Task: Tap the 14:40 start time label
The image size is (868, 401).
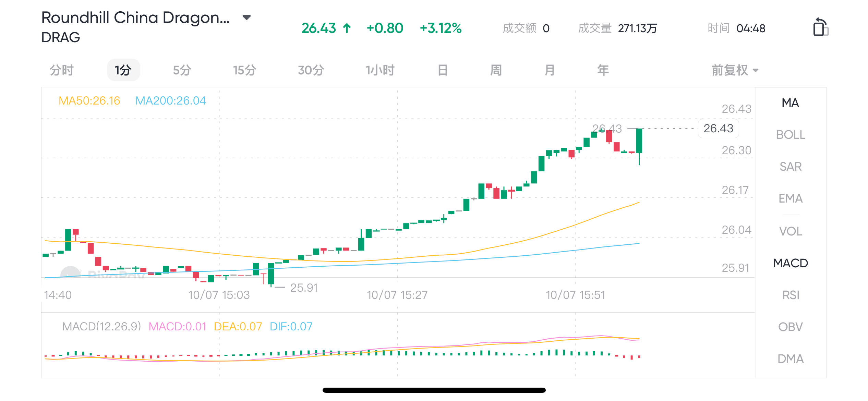Action: [58, 295]
